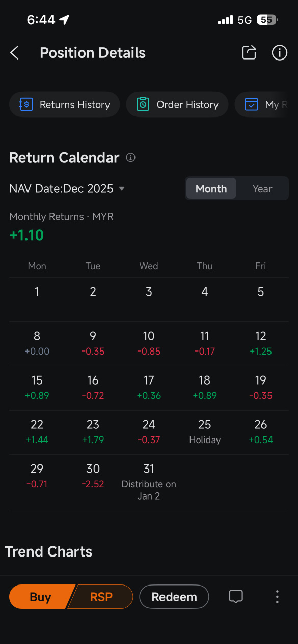Select December 12 with +1.25 return

click(261, 343)
